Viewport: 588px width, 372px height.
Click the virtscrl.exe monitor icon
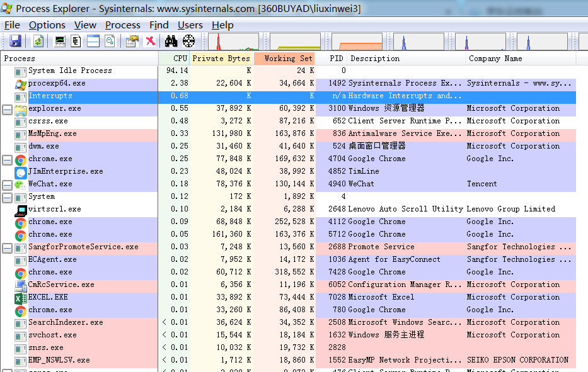tap(21, 210)
